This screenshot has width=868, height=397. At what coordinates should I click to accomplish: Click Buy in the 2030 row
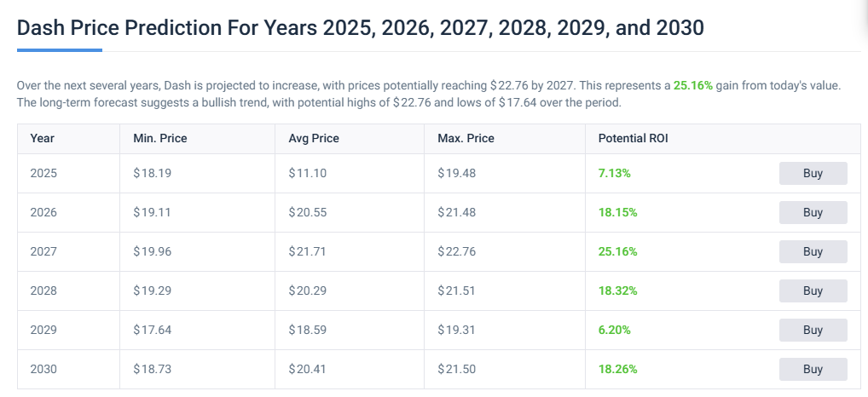[x=813, y=369]
